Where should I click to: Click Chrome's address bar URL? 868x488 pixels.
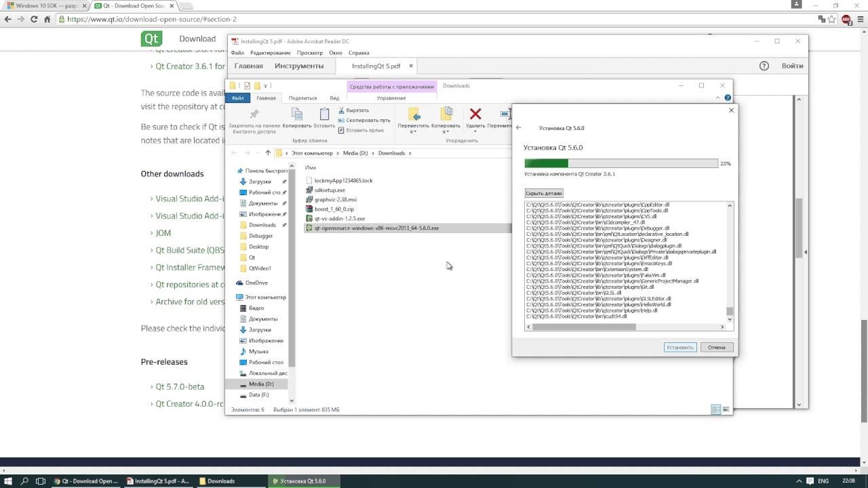[x=152, y=19]
